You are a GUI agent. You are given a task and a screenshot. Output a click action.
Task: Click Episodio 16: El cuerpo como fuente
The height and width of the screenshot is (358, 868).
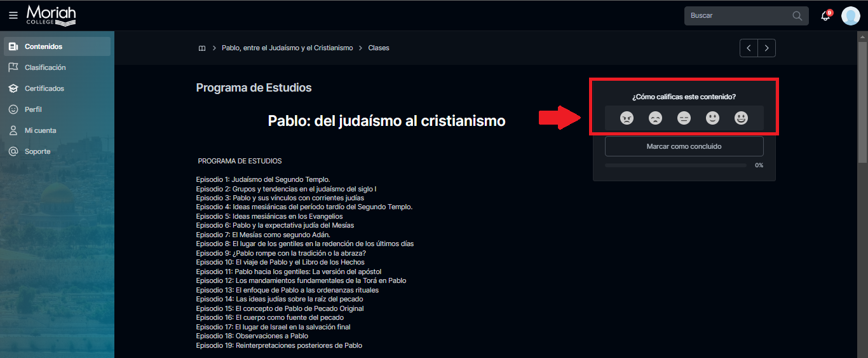[x=269, y=317]
